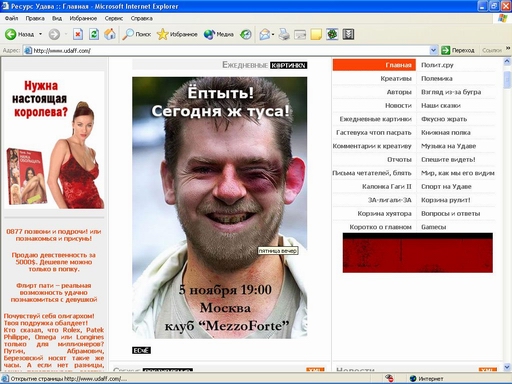512x384 pixels.
Task: Click the address field with udaff.com URL
Action: (x=227, y=50)
